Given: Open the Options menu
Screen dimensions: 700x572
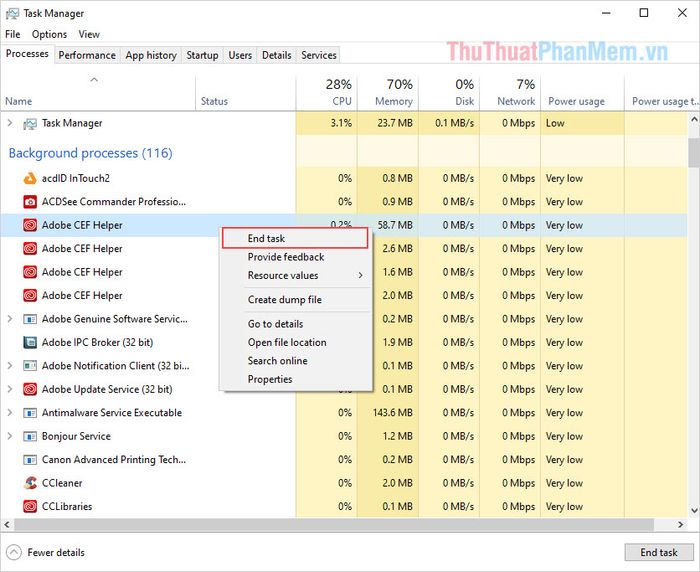Looking at the screenshot, I should (x=49, y=34).
